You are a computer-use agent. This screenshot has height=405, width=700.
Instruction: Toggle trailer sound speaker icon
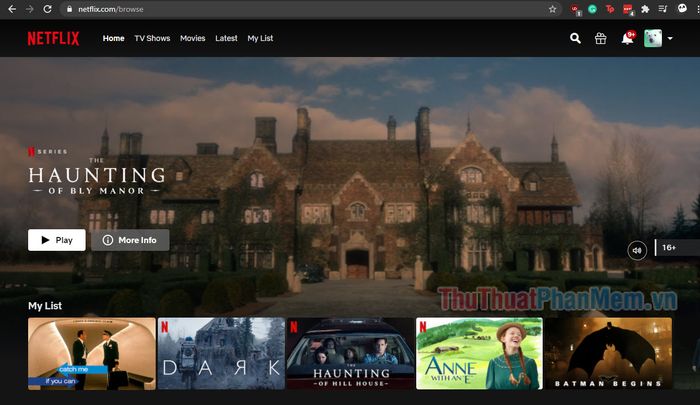pyautogui.click(x=637, y=251)
